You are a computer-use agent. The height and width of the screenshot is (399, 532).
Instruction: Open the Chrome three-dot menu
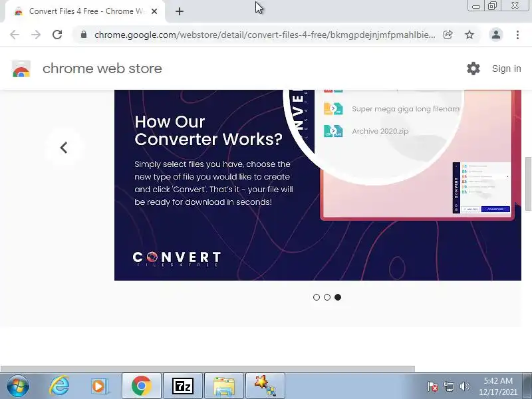click(517, 35)
